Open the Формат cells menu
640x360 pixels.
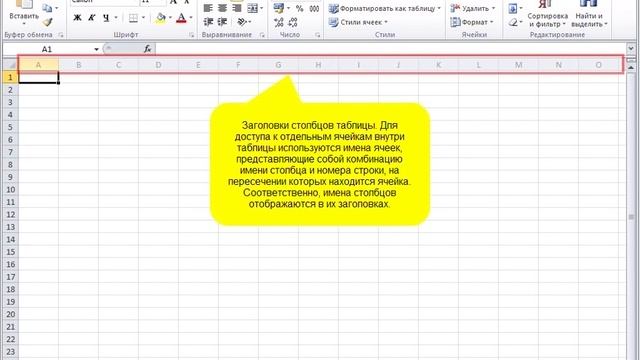click(472, 22)
